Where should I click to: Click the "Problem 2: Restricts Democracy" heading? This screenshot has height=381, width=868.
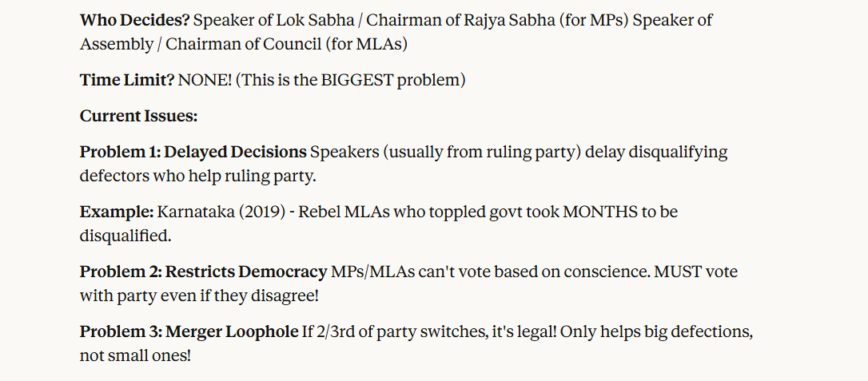[x=203, y=272]
